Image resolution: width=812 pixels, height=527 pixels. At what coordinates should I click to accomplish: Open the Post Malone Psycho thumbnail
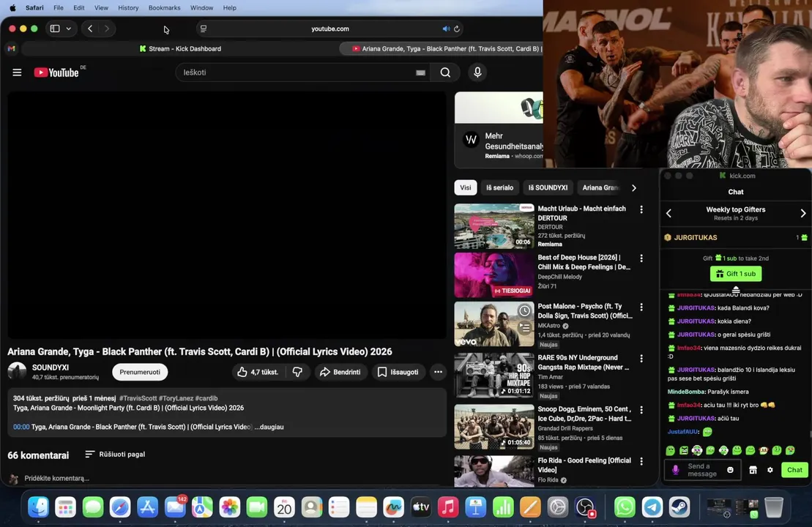pos(494,324)
